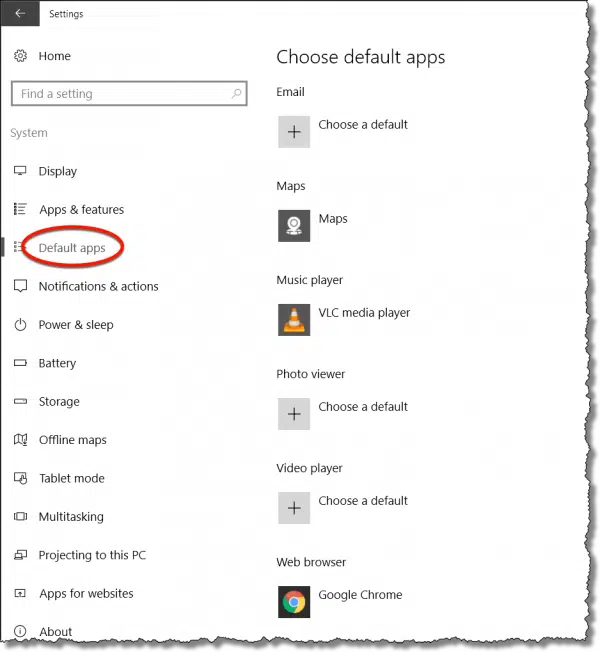Click the Storage drive icon
This screenshot has width=600, height=652.
click(20, 401)
